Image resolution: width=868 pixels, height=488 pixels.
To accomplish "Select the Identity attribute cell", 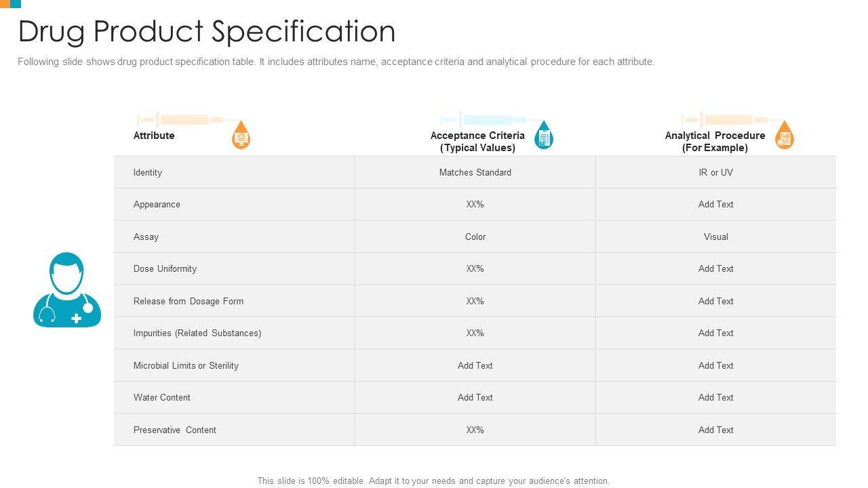I will click(x=148, y=172).
